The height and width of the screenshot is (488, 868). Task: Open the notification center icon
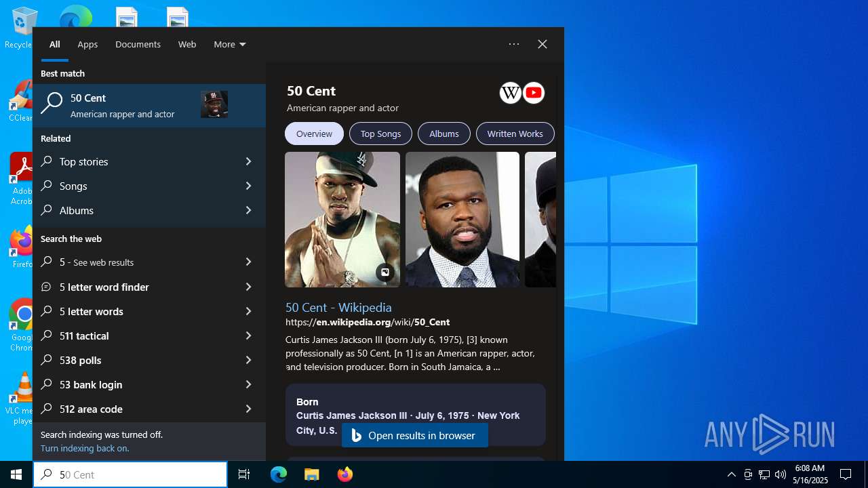(x=846, y=474)
